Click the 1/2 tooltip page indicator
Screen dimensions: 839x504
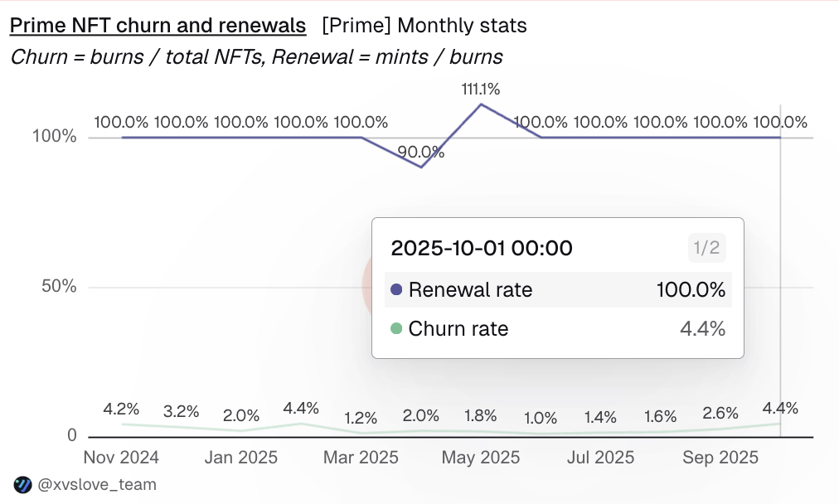point(706,248)
